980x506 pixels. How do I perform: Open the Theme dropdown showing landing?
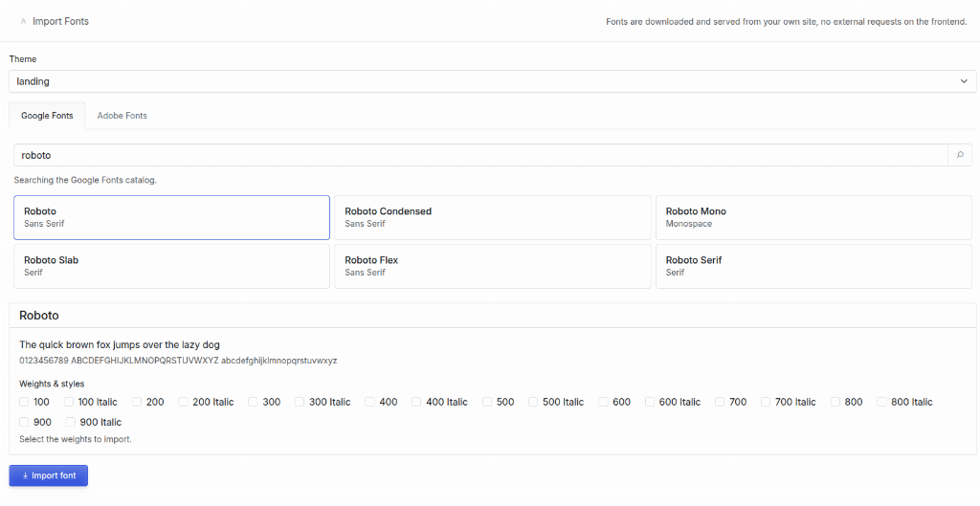[x=493, y=81]
